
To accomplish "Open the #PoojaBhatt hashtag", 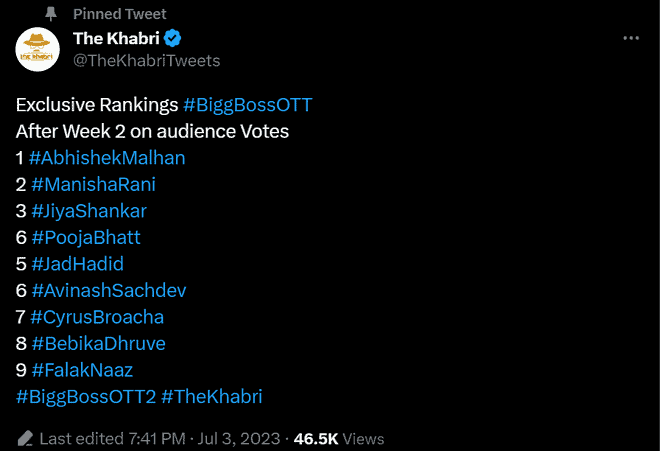I will pyautogui.click(x=85, y=238).
